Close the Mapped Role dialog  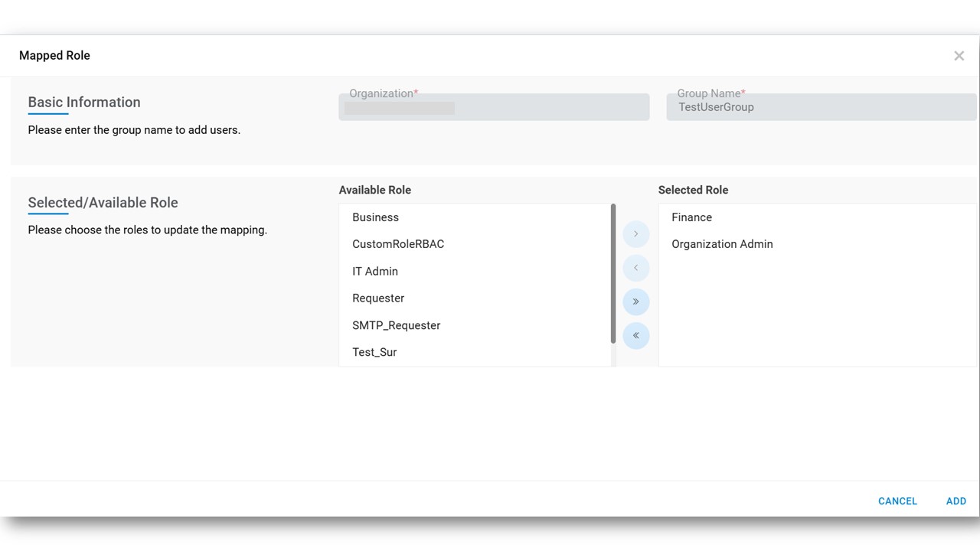click(959, 56)
